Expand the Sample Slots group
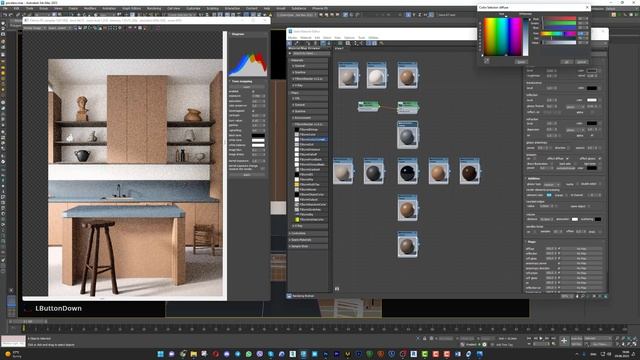This screenshot has height=360, width=640. coord(308,246)
